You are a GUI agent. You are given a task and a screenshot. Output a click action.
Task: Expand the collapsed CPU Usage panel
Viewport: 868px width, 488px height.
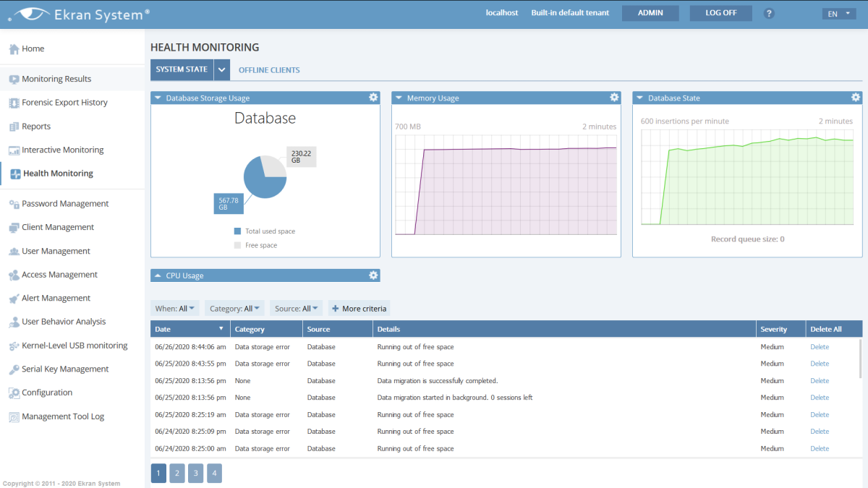158,275
